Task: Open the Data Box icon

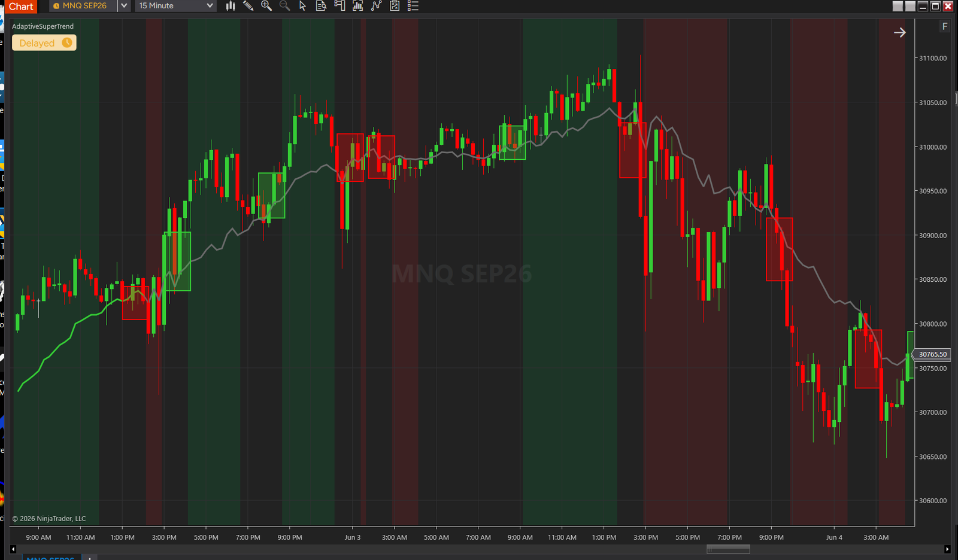Action: [x=321, y=6]
